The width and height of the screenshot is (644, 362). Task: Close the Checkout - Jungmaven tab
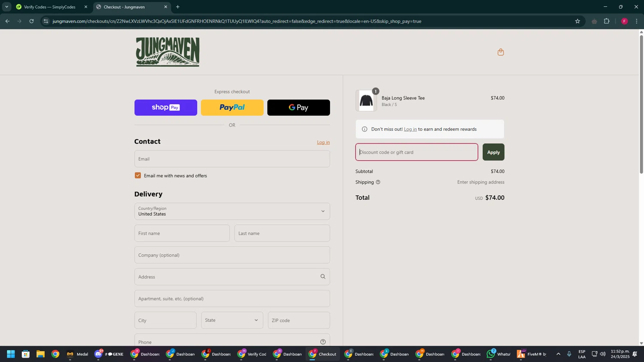(x=166, y=7)
